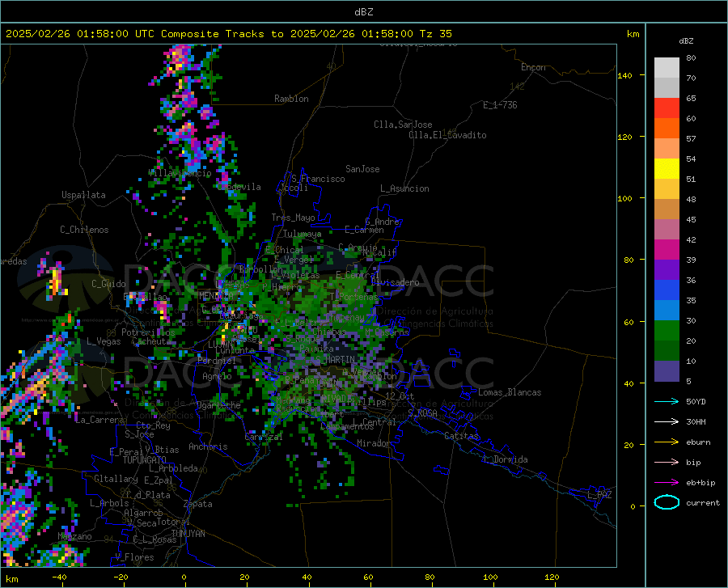This screenshot has width=728, height=588.
Task: Click the 30HM white arrow legend icon
Action: click(667, 421)
